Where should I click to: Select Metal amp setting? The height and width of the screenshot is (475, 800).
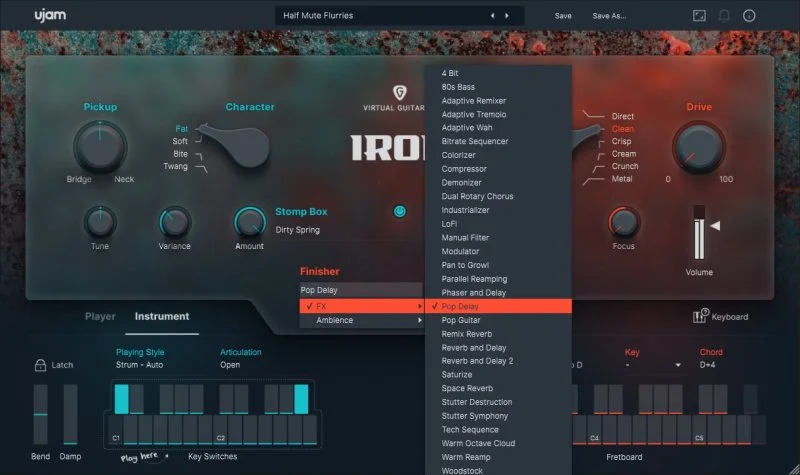(x=622, y=179)
